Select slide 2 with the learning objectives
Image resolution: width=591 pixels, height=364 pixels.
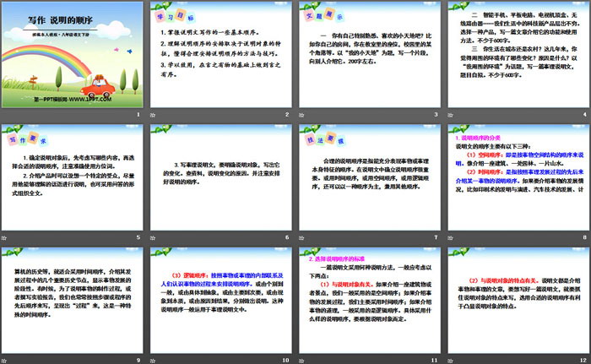pyautogui.click(x=220, y=59)
